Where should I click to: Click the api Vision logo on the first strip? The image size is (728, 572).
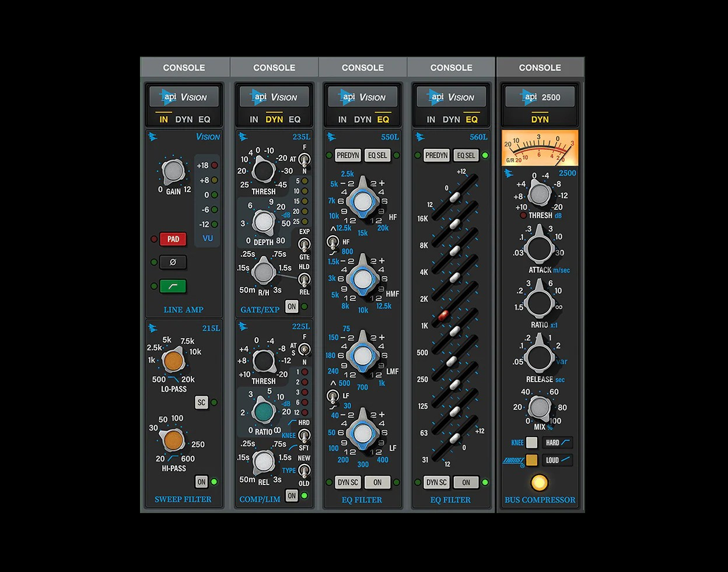coord(184,96)
